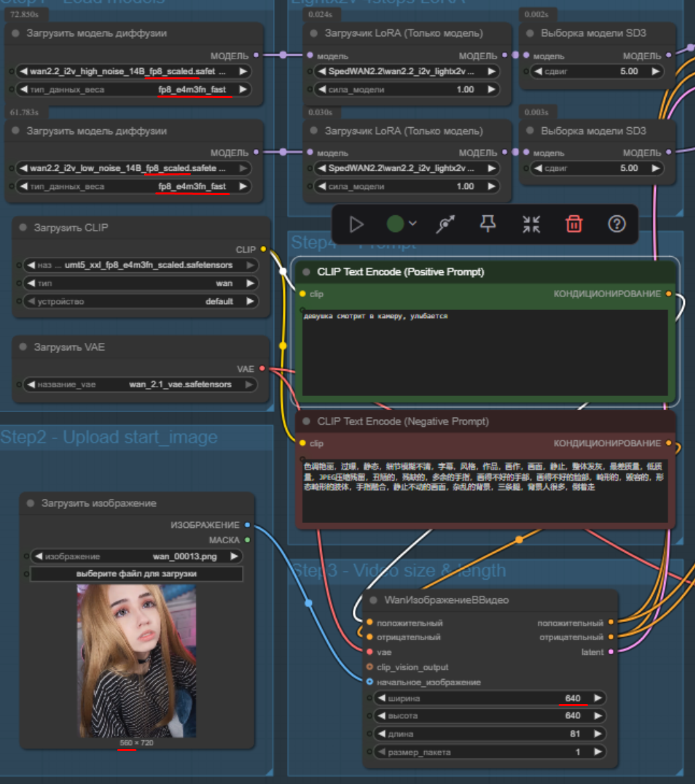Open the wan2.2_i2v_high_noise_14B model combo
Screen dimensions: 695x784
134,71
